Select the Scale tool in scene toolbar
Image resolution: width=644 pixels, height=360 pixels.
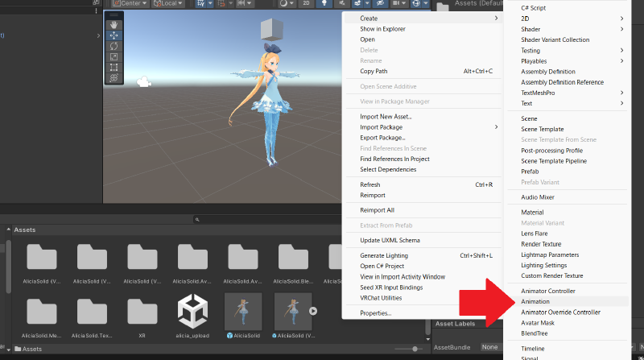(114, 56)
